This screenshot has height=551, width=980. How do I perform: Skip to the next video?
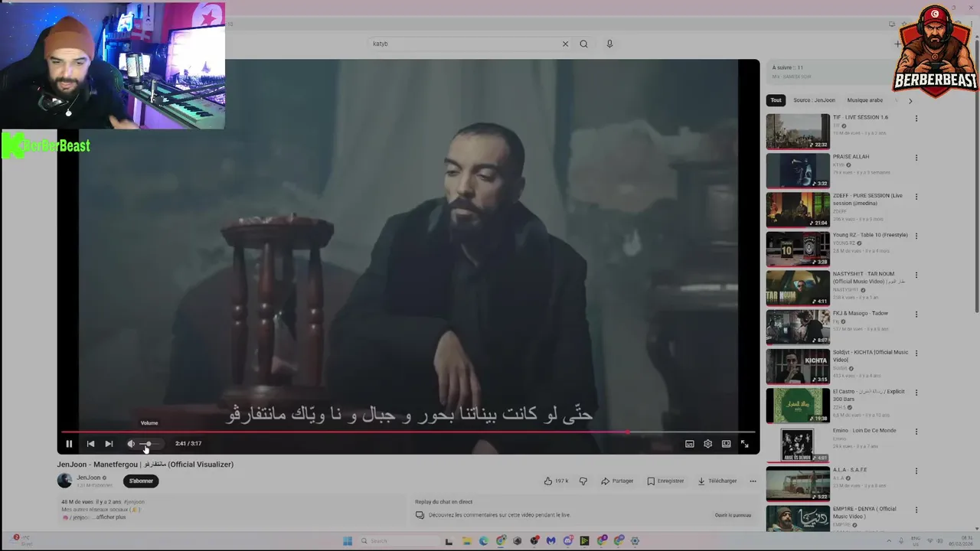click(x=109, y=444)
